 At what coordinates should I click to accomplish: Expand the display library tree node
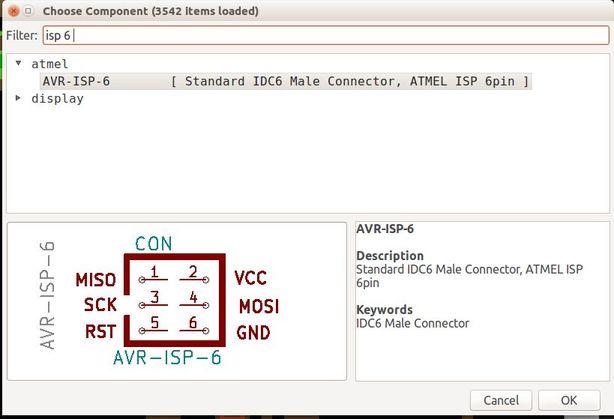(18, 98)
